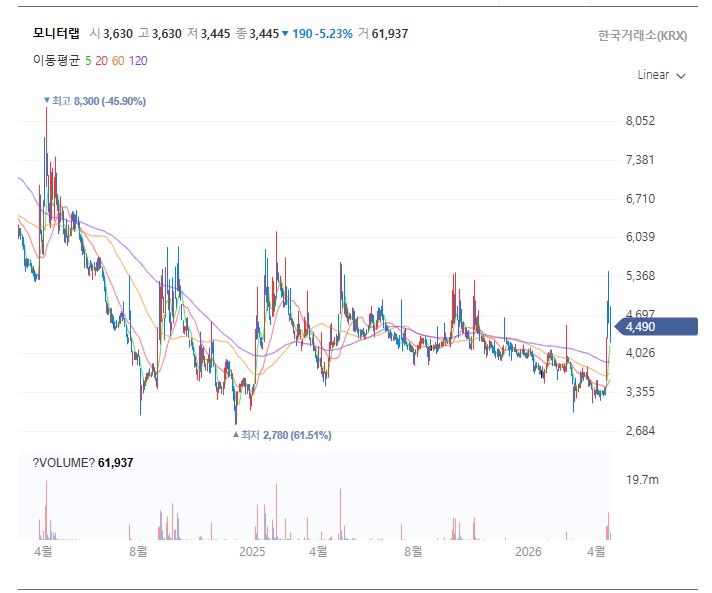Click the 모니터랩 stock name
712x593 pixels.
pos(56,33)
